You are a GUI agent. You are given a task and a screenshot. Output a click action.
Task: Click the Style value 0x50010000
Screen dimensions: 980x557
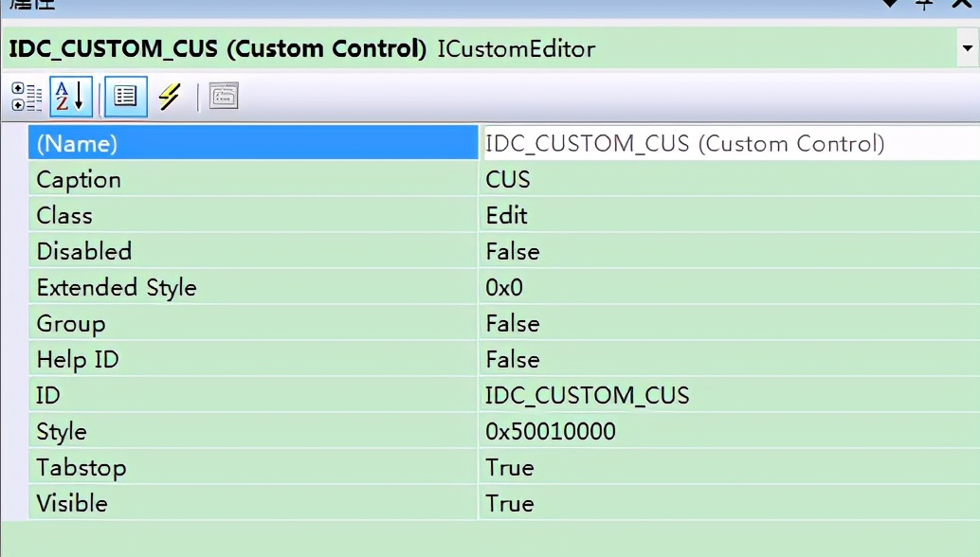(x=551, y=432)
